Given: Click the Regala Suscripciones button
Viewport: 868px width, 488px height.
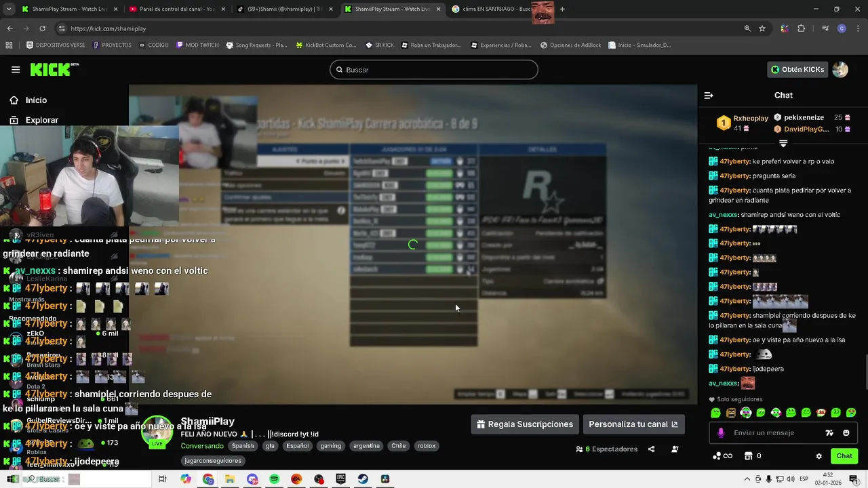Looking at the screenshot, I should pos(525,424).
